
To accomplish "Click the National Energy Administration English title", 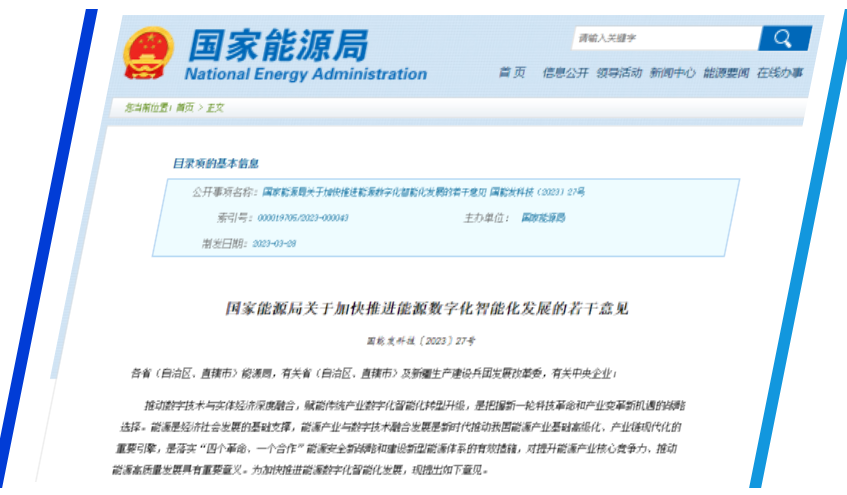I will tap(306, 74).
